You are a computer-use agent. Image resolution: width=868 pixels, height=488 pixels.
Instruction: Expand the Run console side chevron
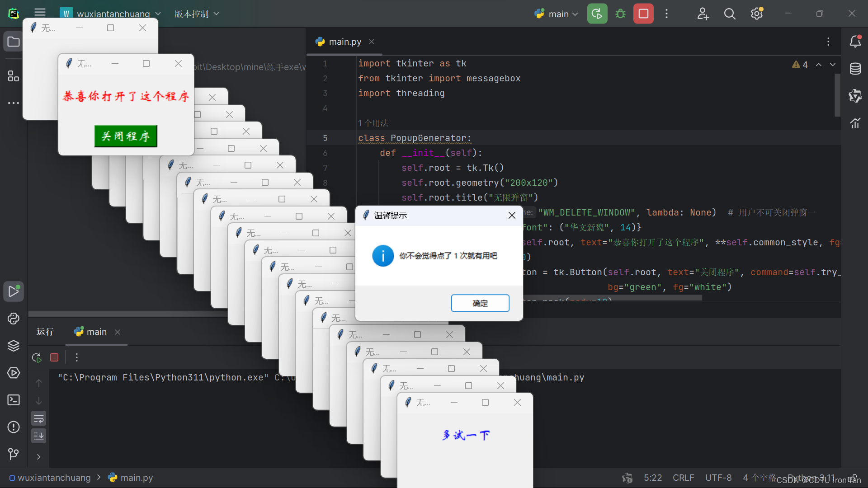tap(39, 457)
